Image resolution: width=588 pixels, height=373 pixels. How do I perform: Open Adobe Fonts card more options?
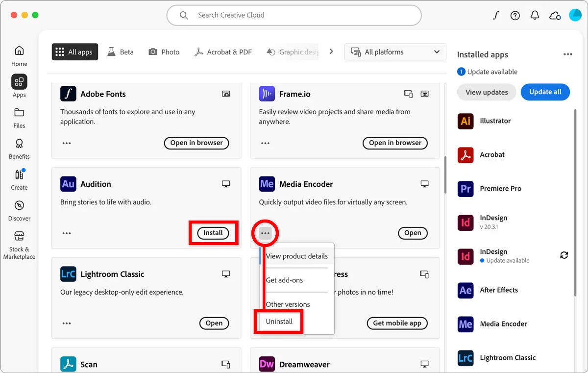pyautogui.click(x=67, y=143)
